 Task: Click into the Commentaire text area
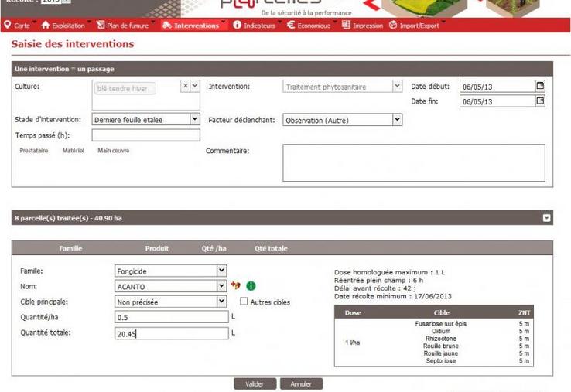click(413, 162)
